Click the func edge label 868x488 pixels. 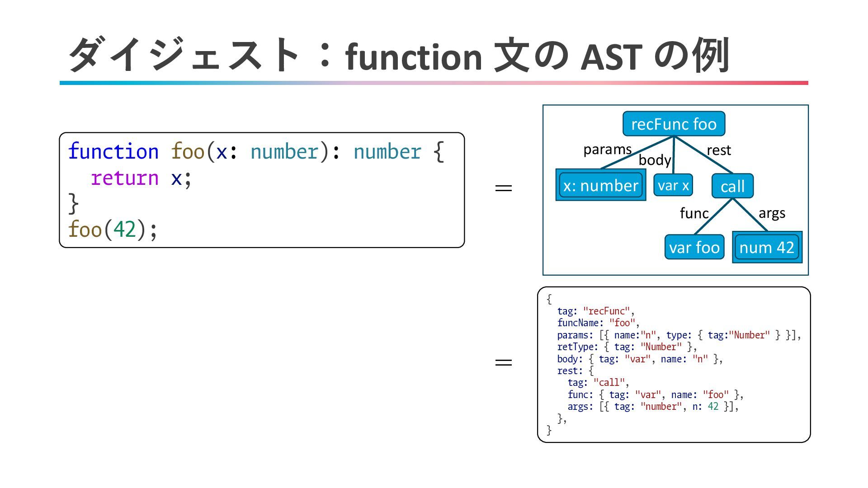tap(694, 213)
